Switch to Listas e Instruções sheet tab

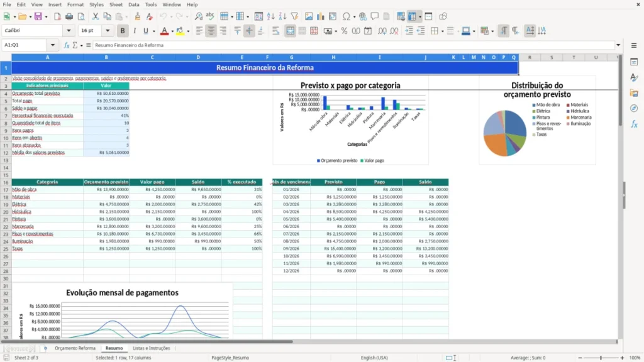click(151, 348)
